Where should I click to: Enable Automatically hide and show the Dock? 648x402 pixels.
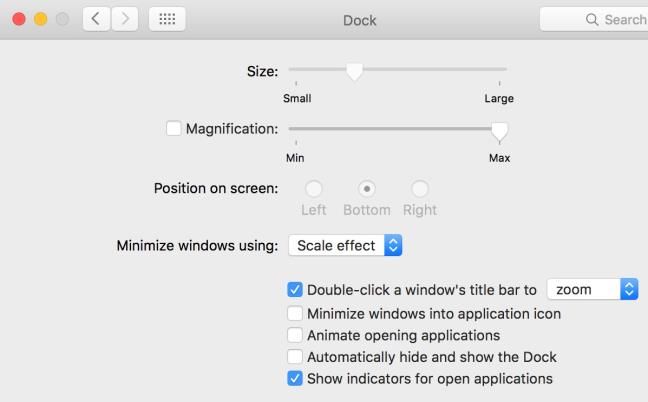click(x=295, y=357)
